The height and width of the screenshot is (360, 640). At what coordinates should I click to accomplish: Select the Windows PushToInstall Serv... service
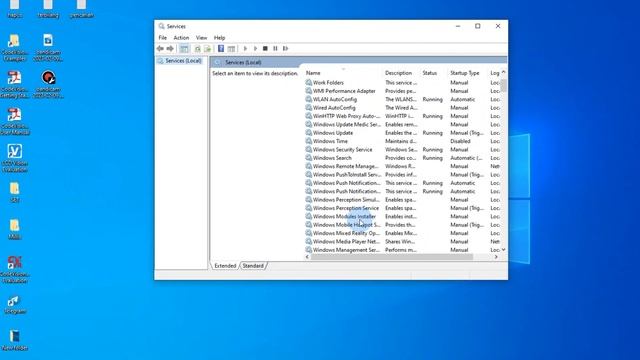(x=347, y=175)
